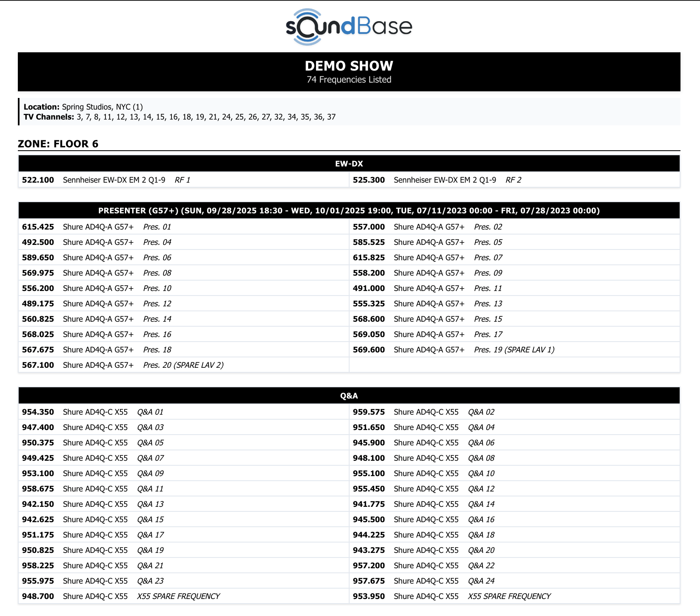The height and width of the screenshot is (616, 700).
Task: Select Q&A 01 frequency 954.350
Action: click(38, 412)
